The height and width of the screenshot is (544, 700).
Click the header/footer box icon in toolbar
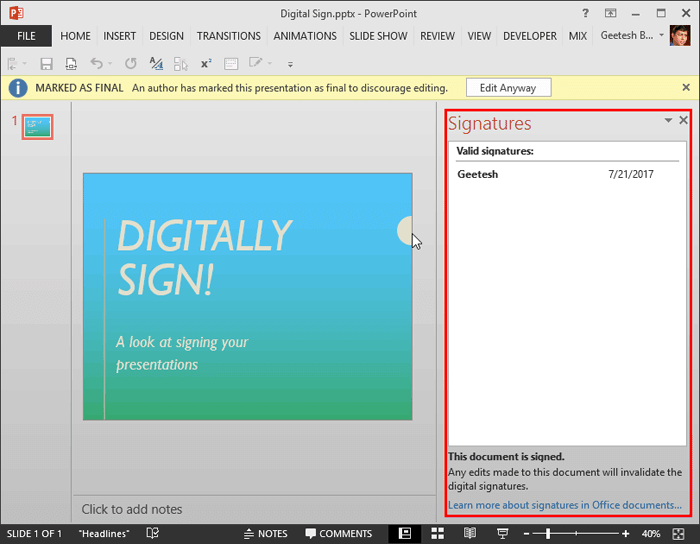pos(231,64)
